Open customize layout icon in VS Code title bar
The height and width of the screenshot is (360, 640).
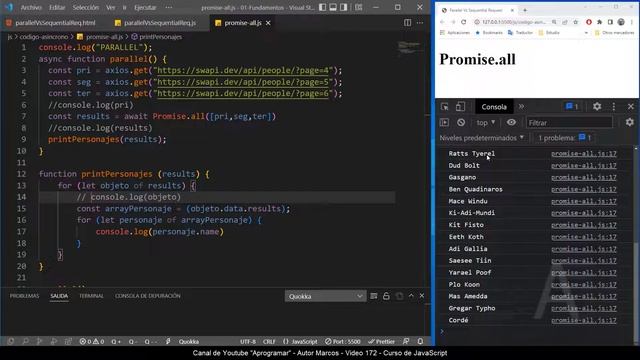pos(358,7)
